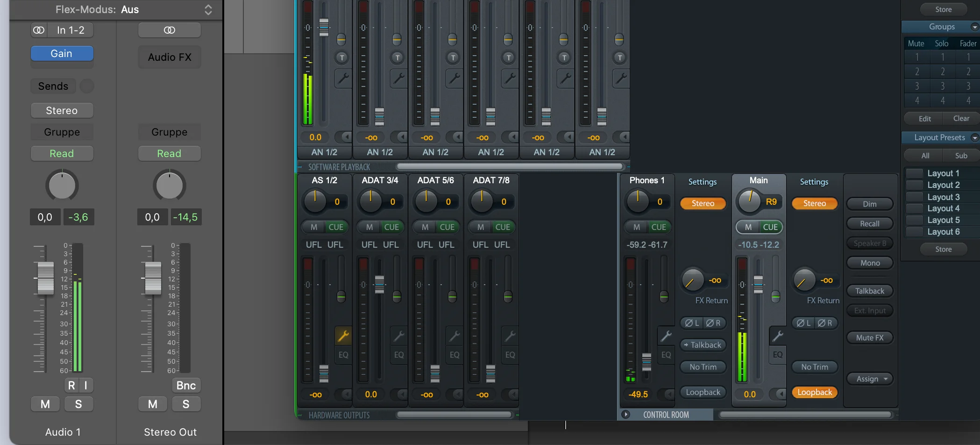The image size is (980, 445).
Task: Open the wrench settings on AS 1/2 channel
Action: tap(343, 336)
